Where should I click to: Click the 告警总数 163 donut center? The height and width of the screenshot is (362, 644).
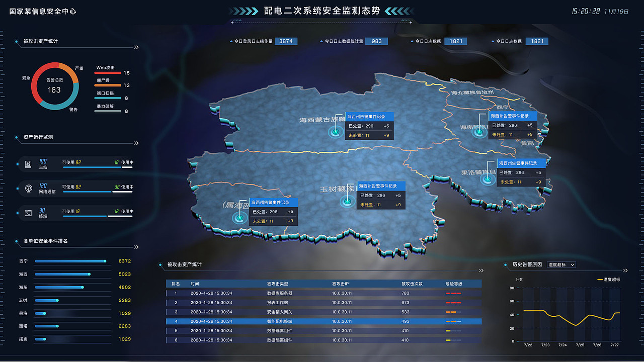pyautogui.click(x=54, y=86)
